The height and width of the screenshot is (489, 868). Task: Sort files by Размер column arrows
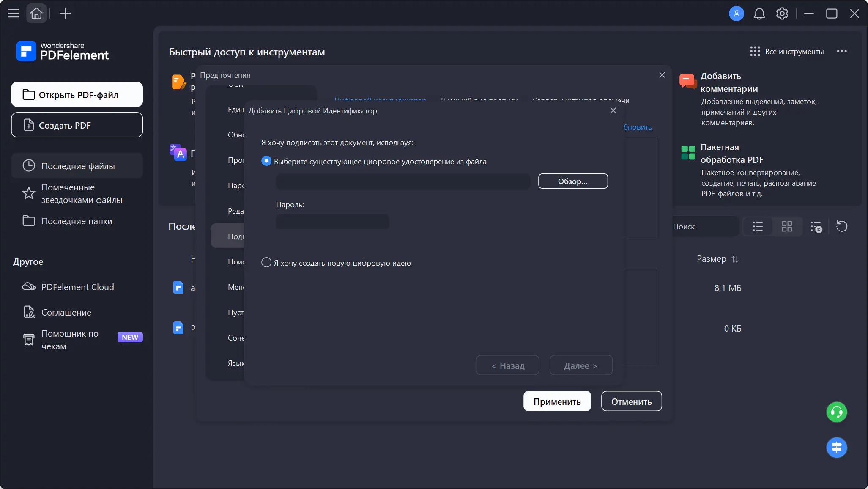tap(735, 259)
